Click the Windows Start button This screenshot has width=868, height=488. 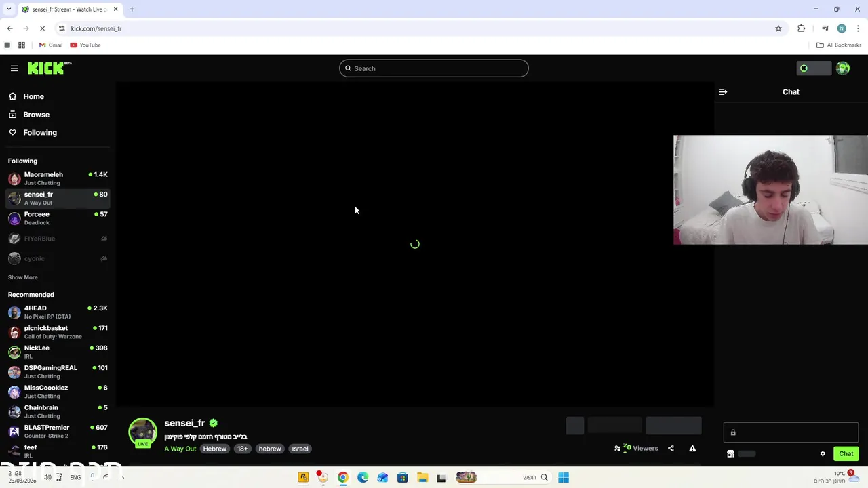pos(564,477)
